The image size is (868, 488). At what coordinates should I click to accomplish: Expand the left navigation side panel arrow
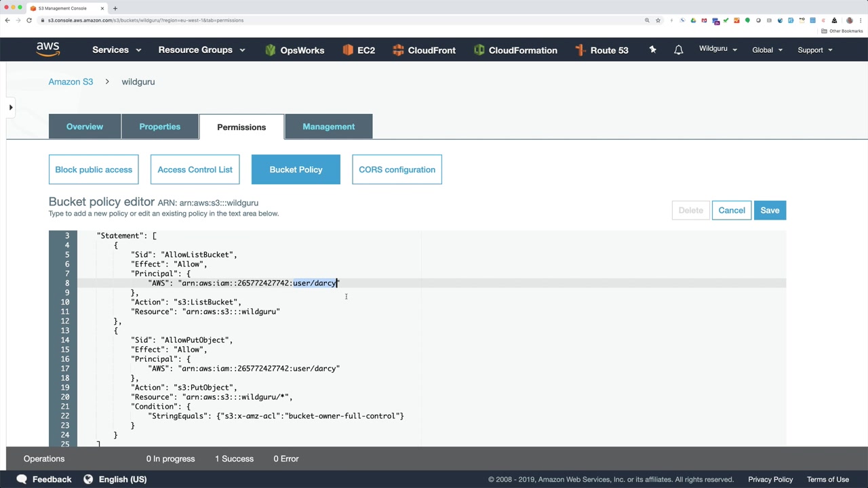[11, 107]
